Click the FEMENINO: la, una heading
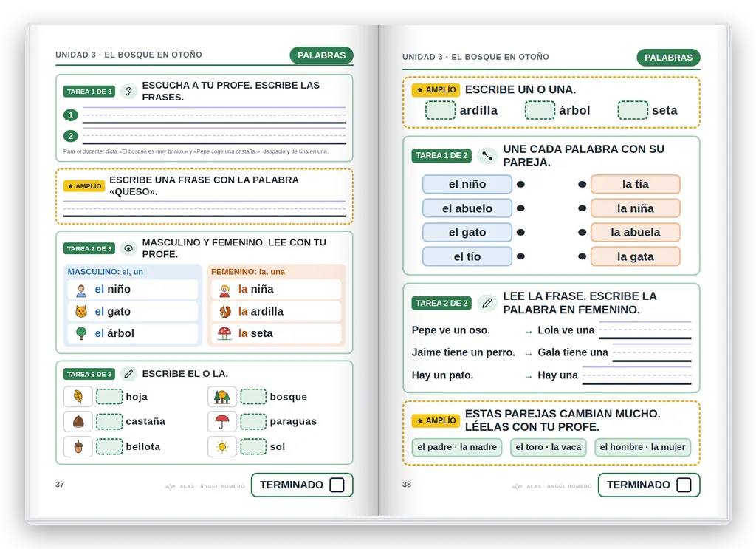Image resolution: width=756 pixels, height=549 pixels. [248, 272]
